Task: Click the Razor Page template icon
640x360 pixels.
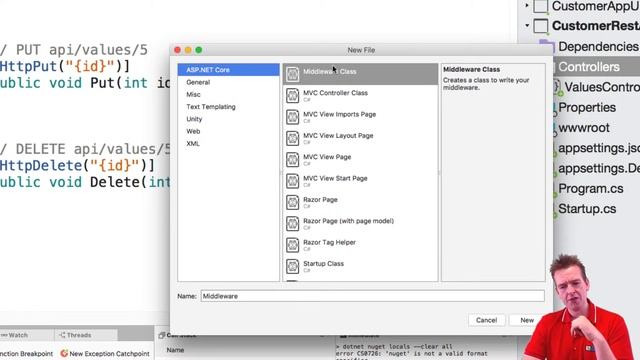Action: (x=292, y=202)
